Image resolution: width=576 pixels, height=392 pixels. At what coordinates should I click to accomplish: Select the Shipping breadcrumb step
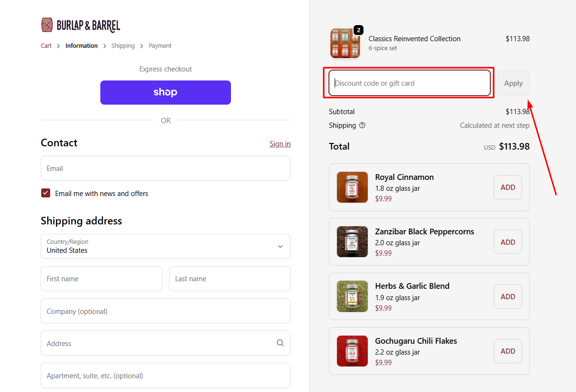point(123,46)
